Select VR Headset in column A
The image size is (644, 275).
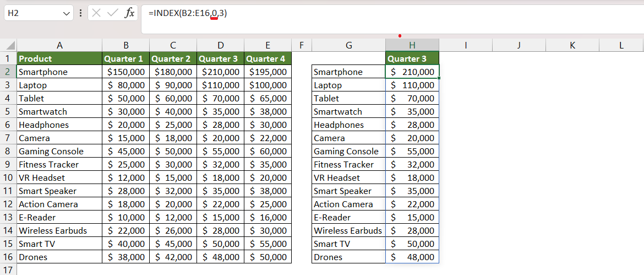click(x=59, y=177)
